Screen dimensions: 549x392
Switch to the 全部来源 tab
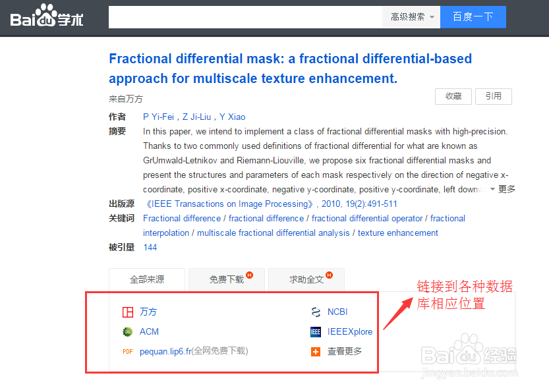tap(146, 279)
